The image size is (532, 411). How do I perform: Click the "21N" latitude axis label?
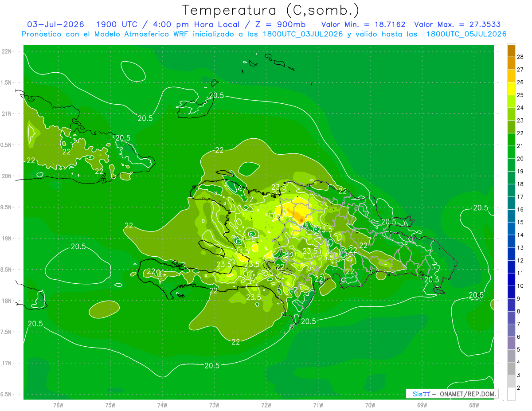coord(7,114)
